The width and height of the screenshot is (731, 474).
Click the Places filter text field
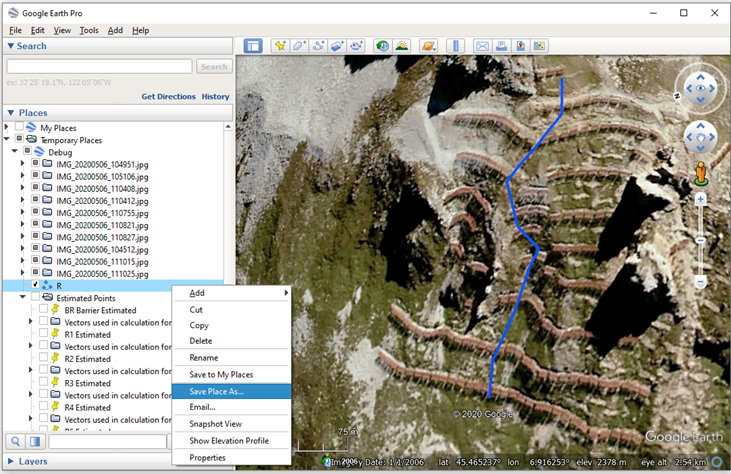tap(107, 441)
